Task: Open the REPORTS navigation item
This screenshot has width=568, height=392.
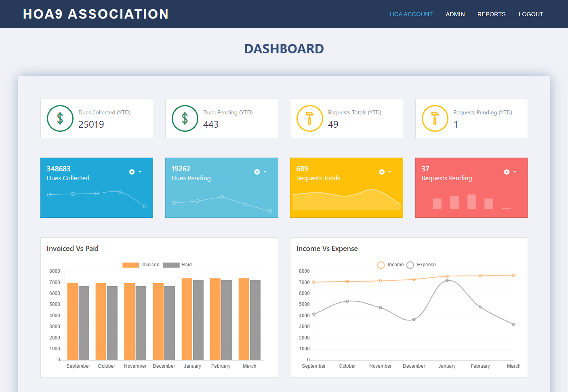Action: pyautogui.click(x=492, y=14)
